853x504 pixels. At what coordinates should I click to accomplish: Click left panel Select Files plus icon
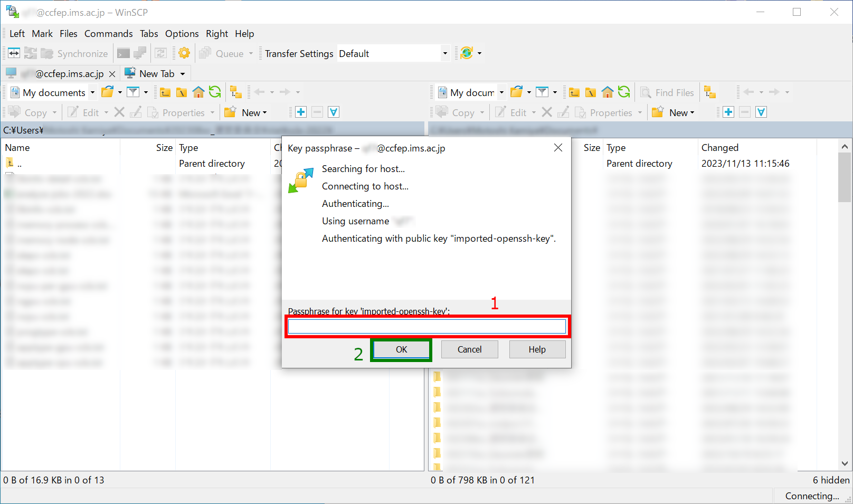(x=301, y=112)
